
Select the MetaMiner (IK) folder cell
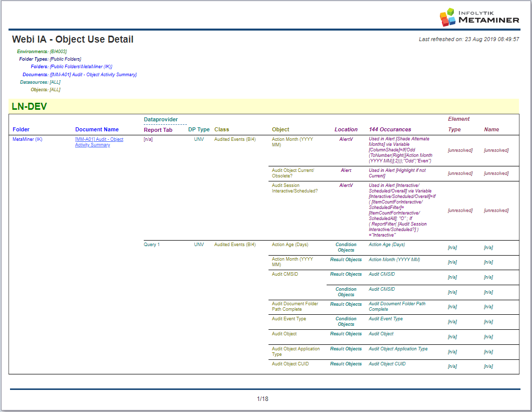point(28,139)
